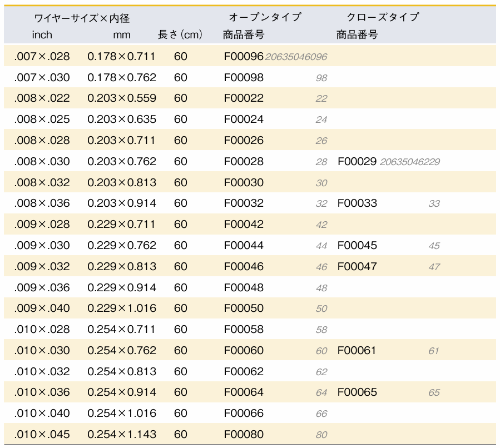Click product number F00080
This screenshot has width=500, height=448.
(244, 434)
